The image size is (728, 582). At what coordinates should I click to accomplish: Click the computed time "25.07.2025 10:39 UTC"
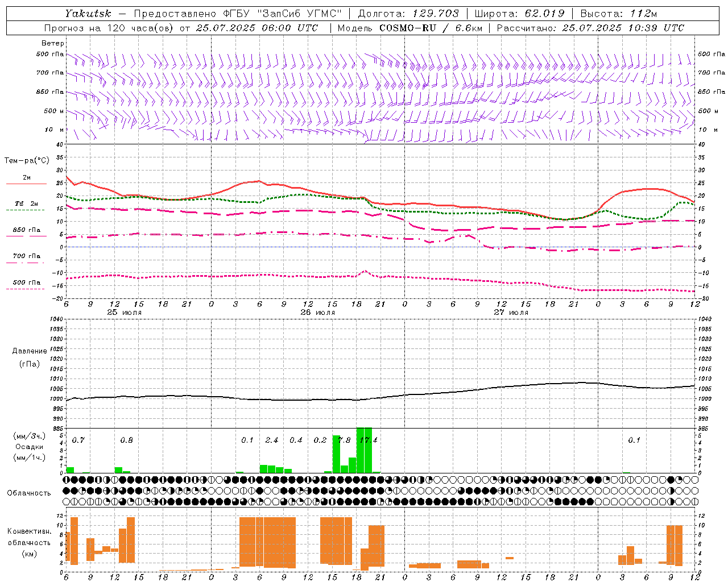pyautogui.click(x=623, y=28)
